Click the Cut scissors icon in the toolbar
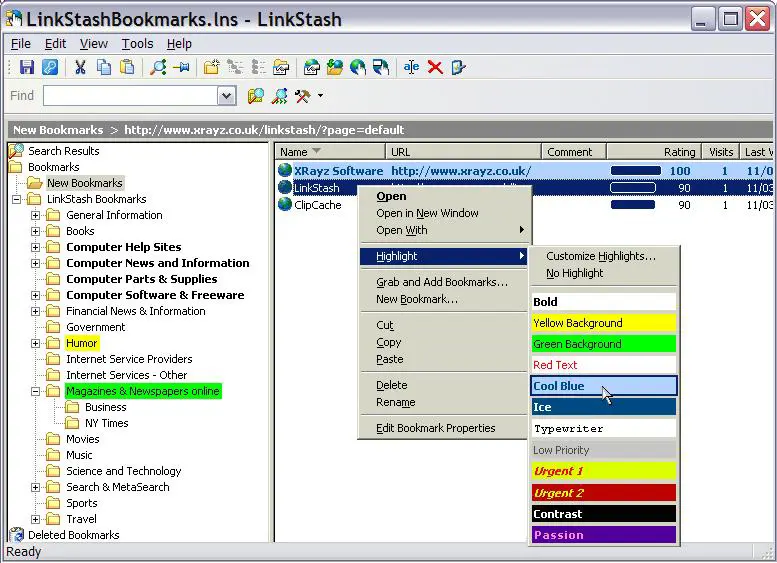Viewport: 777px width, 563px height. 80,67
